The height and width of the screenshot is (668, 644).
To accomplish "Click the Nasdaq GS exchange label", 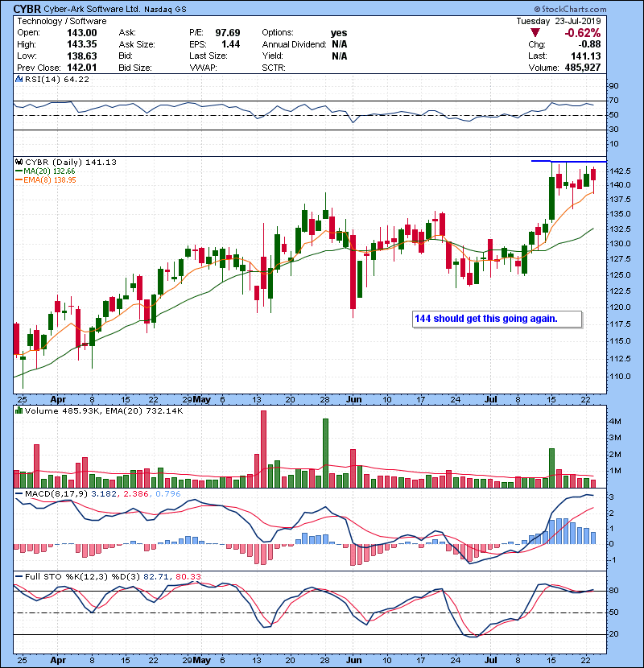I will click(165, 10).
